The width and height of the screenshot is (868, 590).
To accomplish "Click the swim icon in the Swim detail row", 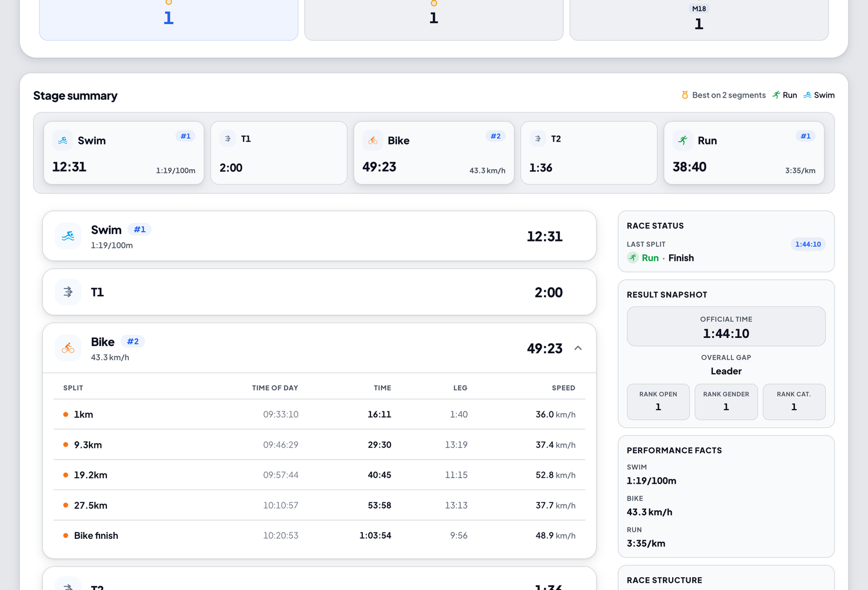I will pyautogui.click(x=68, y=236).
